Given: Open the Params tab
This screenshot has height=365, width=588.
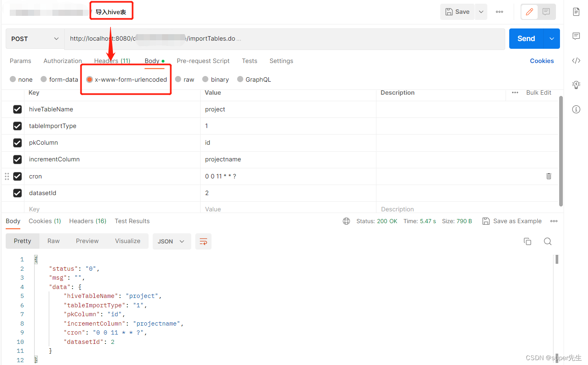Looking at the screenshot, I should click(20, 61).
